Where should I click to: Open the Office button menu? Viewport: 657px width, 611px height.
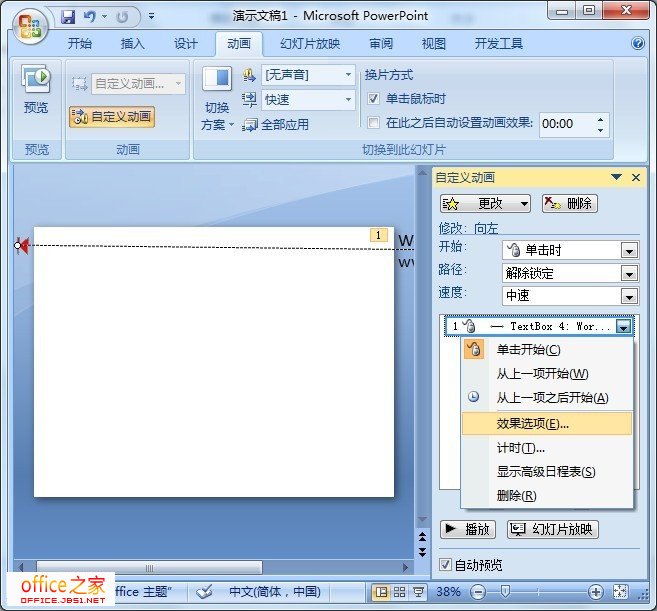[29, 26]
